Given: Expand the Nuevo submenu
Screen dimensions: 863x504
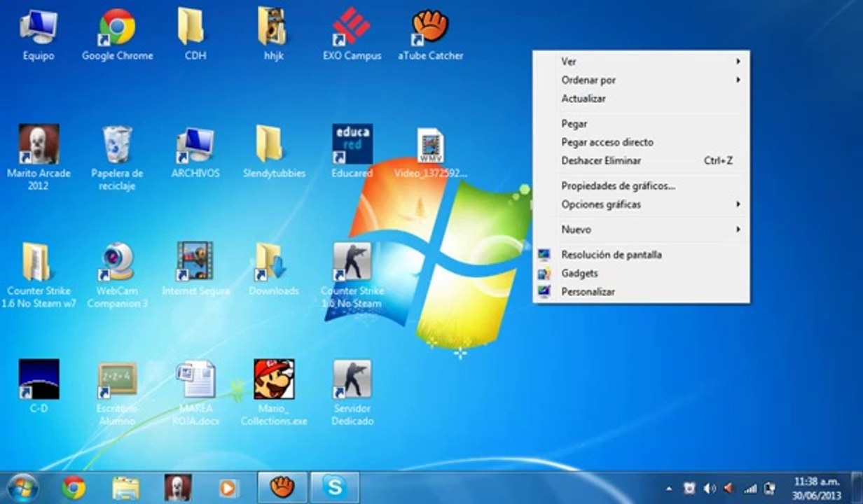Looking at the screenshot, I should pos(641,230).
